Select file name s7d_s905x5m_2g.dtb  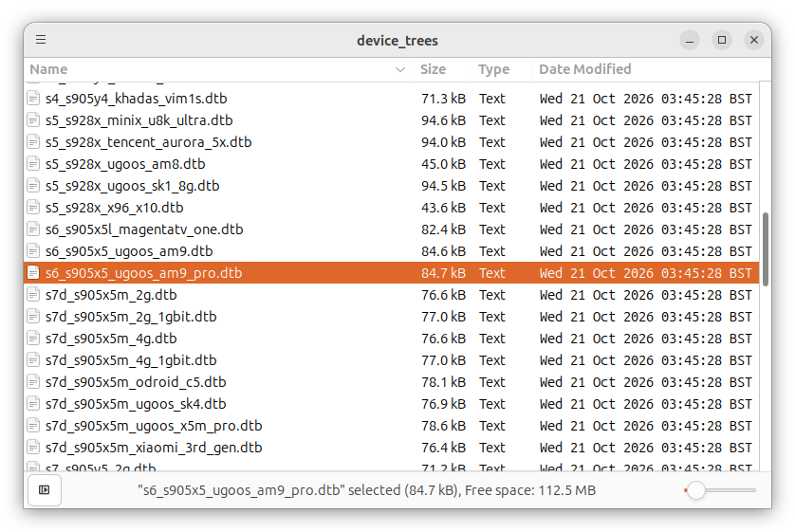[x=111, y=294]
